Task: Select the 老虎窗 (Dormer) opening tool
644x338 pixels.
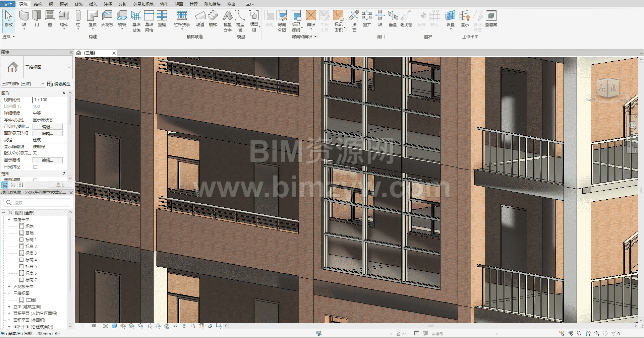Action: tap(406, 18)
